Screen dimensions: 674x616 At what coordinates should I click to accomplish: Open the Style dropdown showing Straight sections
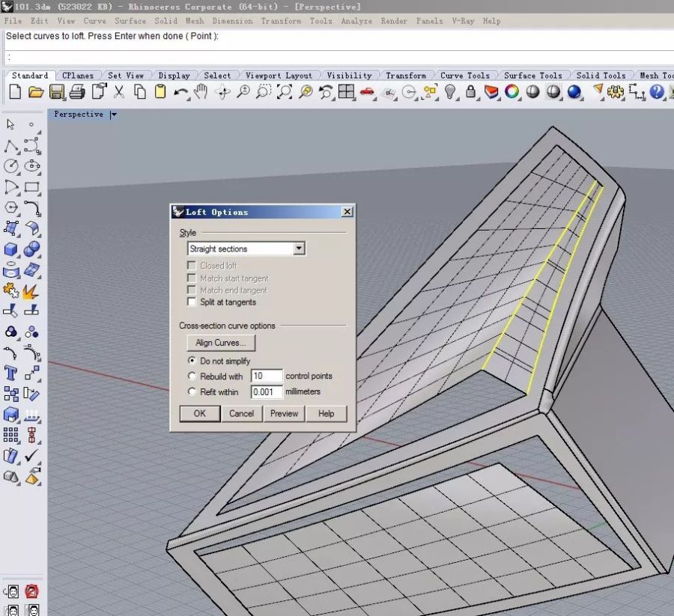(x=246, y=248)
